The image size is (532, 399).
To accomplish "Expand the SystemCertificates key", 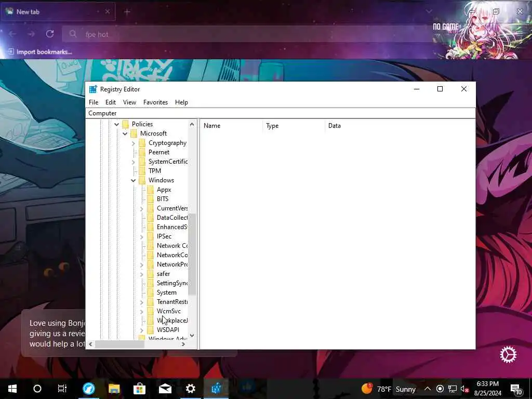I will [x=134, y=162].
